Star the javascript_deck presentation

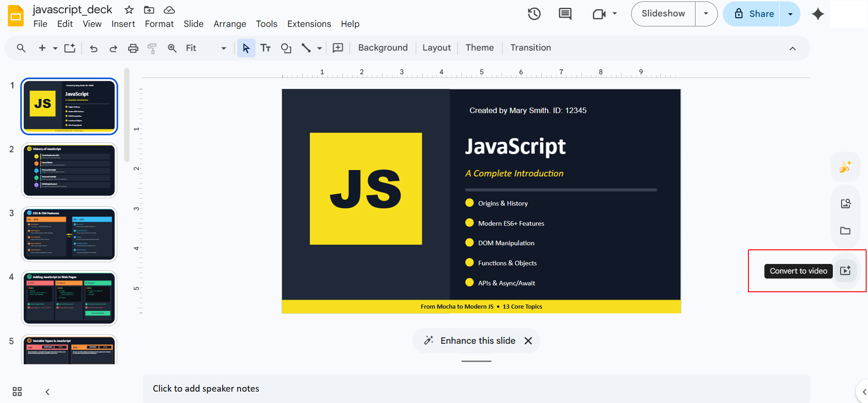pos(129,10)
